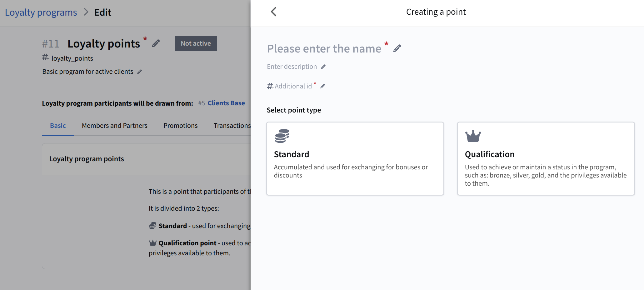Click the back arrow in Creating a point panel
The width and height of the screenshot is (644, 290).
[274, 12]
